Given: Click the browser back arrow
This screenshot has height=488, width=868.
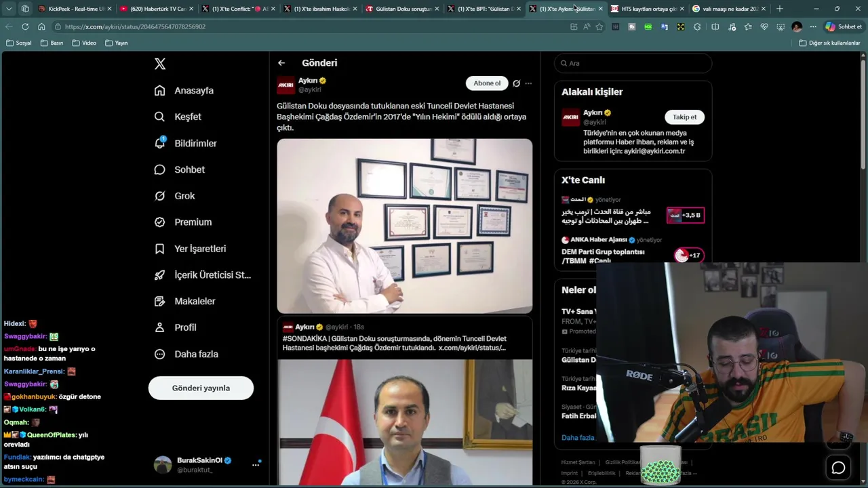Looking at the screenshot, I should 9,26.
